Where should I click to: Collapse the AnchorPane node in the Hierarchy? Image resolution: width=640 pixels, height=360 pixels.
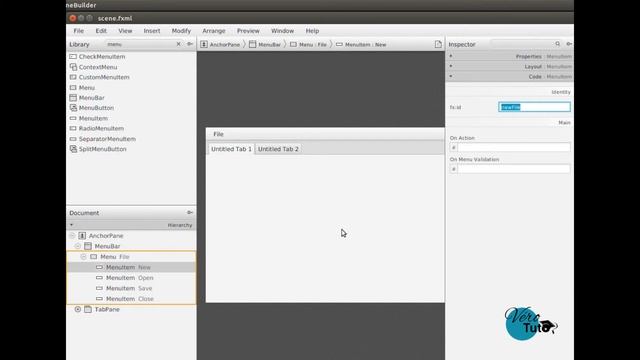pyautogui.click(x=72, y=236)
